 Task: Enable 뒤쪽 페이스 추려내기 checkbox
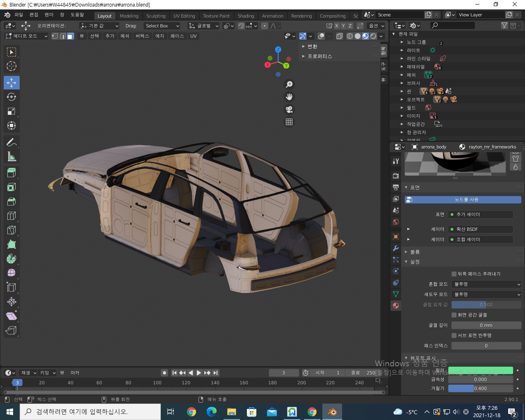point(454,274)
